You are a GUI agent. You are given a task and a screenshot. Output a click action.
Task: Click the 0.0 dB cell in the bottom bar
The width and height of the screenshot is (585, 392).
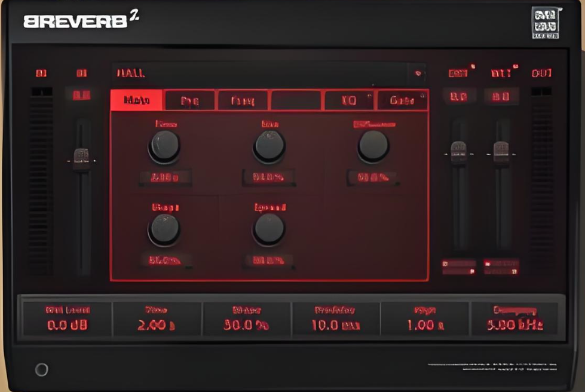tap(68, 319)
